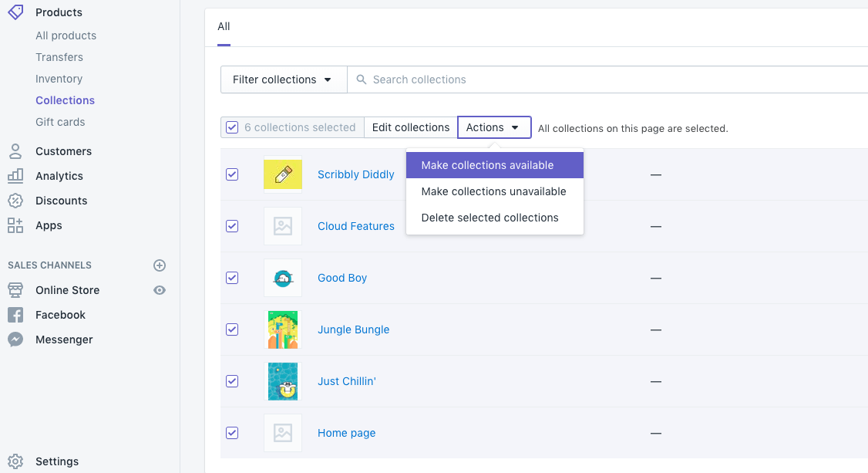Click the Edit collections button
Viewport: 868px width, 473px height.
coord(410,127)
